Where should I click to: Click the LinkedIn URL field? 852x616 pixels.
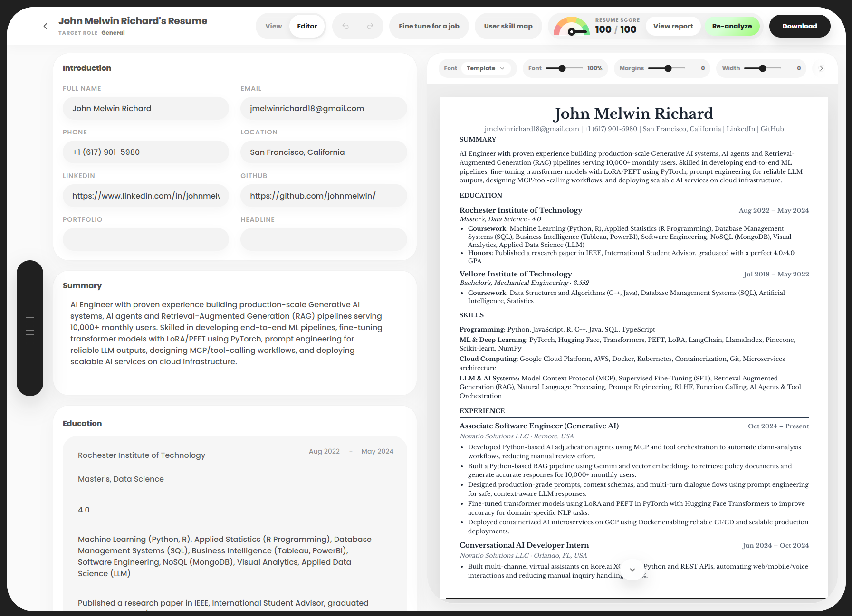coord(145,196)
